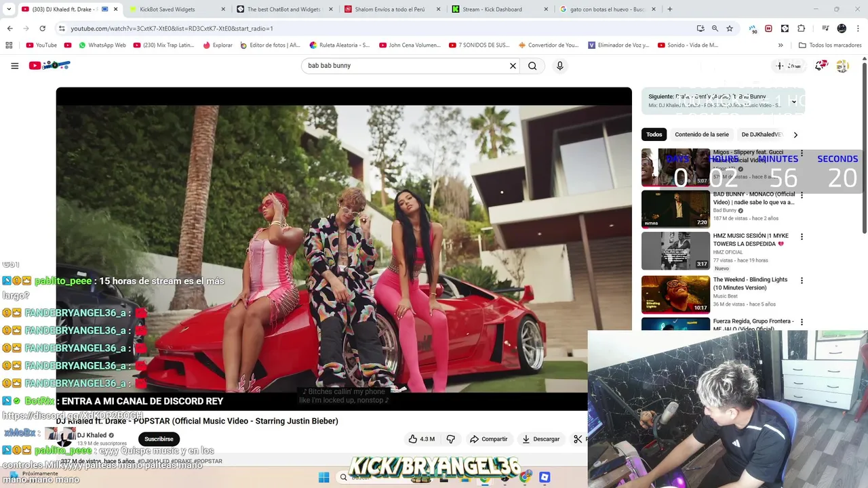Open the Todos los marcadores folder
868x488 pixels.
830,45
